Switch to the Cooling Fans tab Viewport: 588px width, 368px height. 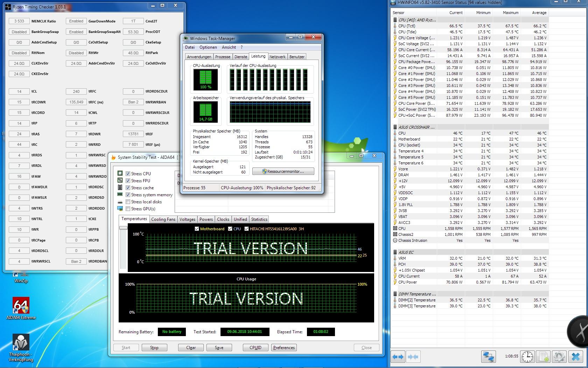pyautogui.click(x=163, y=219)
